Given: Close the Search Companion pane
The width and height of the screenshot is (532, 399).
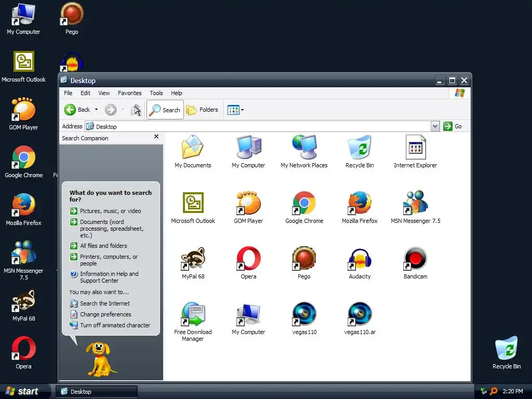Looking at the screenshot, I should pos(156,137).
